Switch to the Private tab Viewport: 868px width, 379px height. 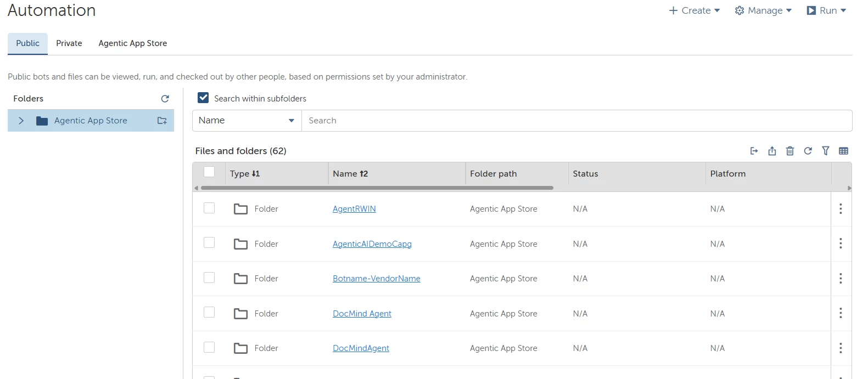(x=69, y=43)
